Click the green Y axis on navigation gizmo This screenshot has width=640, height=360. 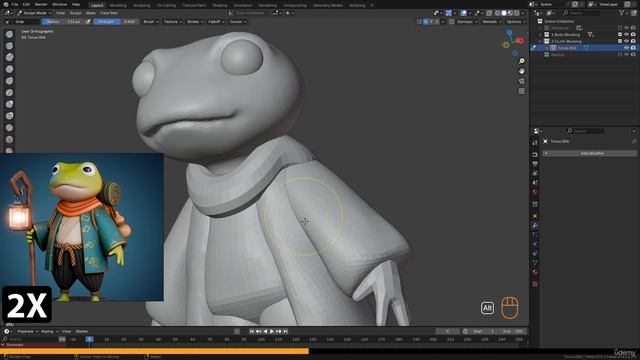[506, 45]
